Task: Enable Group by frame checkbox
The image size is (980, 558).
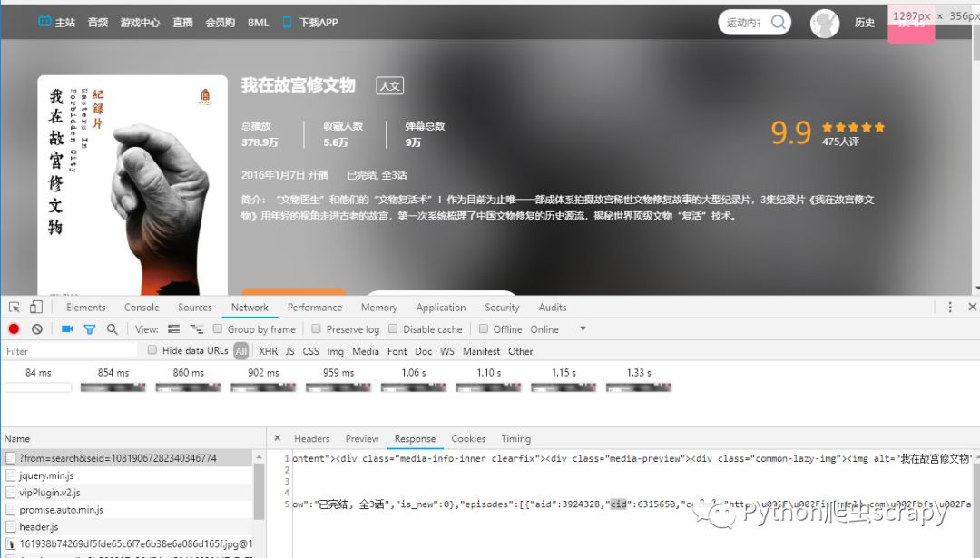Action: point(218,328)
